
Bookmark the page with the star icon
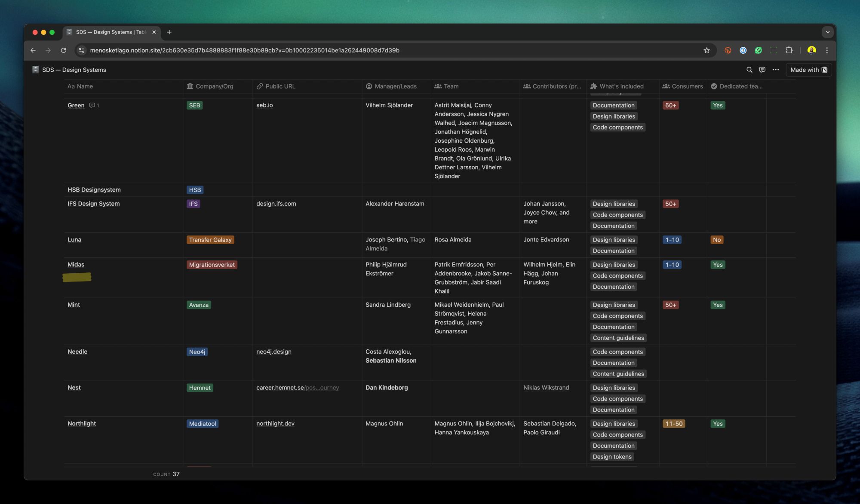pos(706,50)
